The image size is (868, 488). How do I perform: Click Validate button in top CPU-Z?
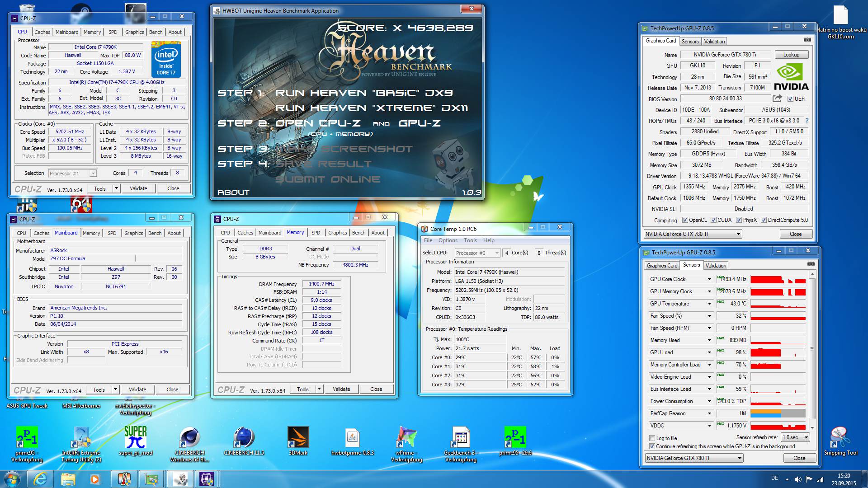coord(138,188)
